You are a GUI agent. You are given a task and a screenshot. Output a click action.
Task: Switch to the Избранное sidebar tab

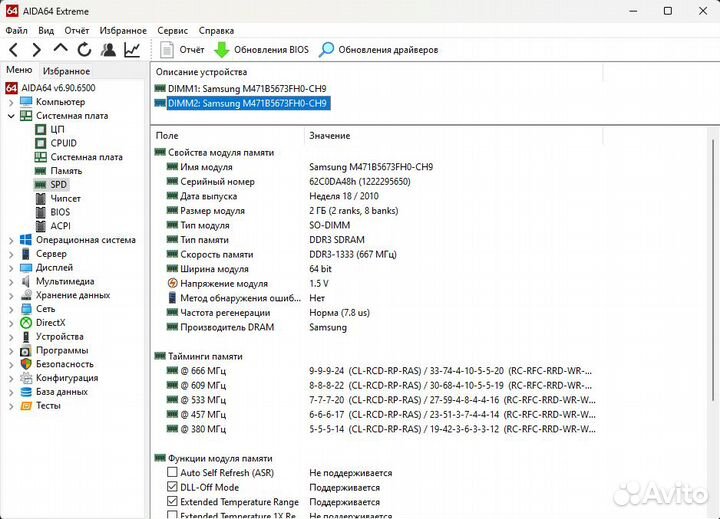pyautogui.click(x=66, y=71)
